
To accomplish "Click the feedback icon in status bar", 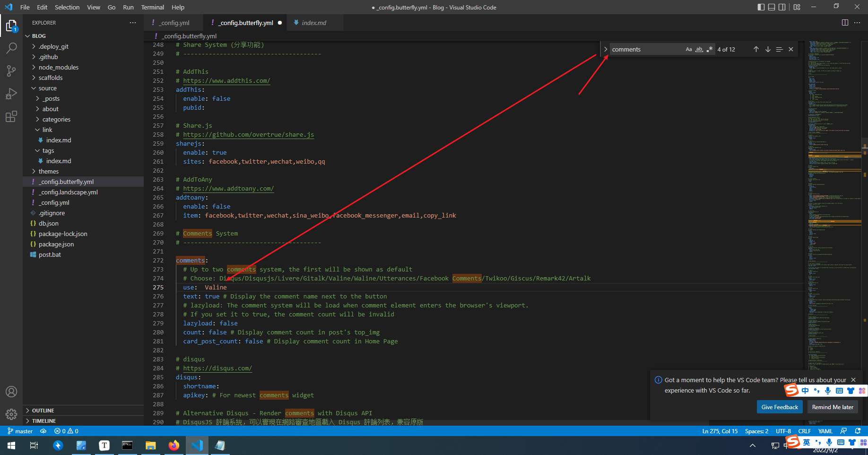I will point(843,431).
